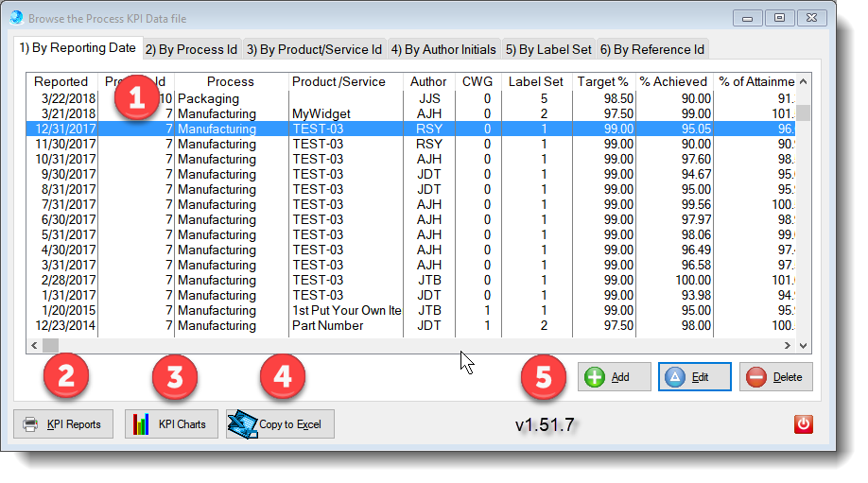Click the red minus Delete icon
The width and height of the screenshot is (868, 483).
[x=756, y=376]
